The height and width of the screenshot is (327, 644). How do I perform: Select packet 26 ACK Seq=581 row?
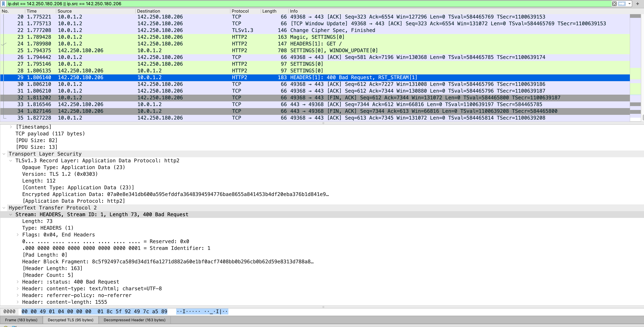[x=315, y=57]
